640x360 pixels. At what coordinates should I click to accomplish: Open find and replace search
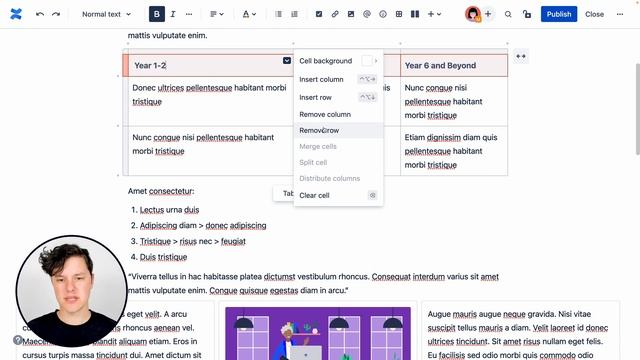(508, 14)
